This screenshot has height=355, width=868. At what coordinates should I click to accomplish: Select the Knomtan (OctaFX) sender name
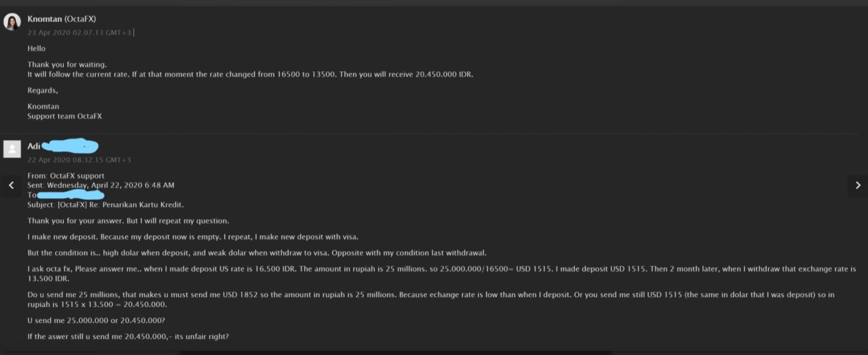tap(61, 19)
